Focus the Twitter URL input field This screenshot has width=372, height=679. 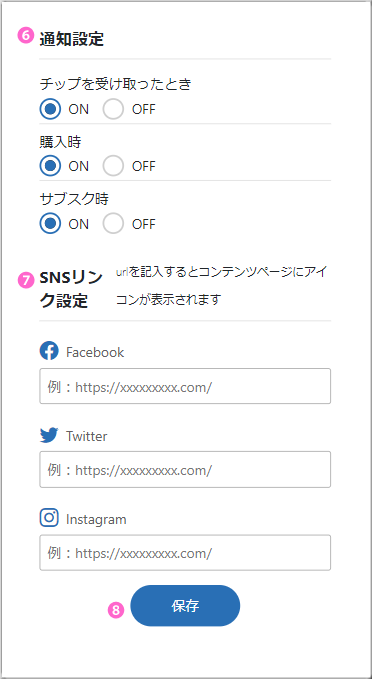(185, 469)
